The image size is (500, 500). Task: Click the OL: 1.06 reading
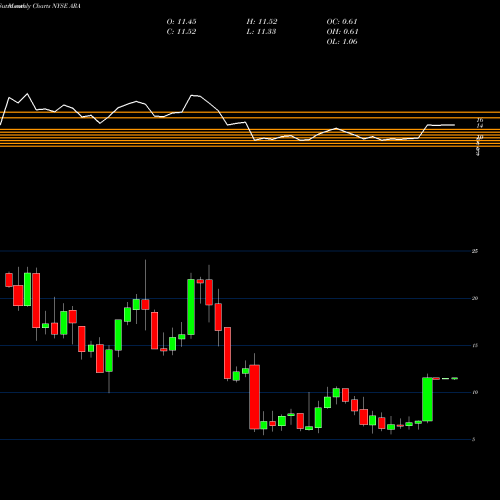(342, 42)
